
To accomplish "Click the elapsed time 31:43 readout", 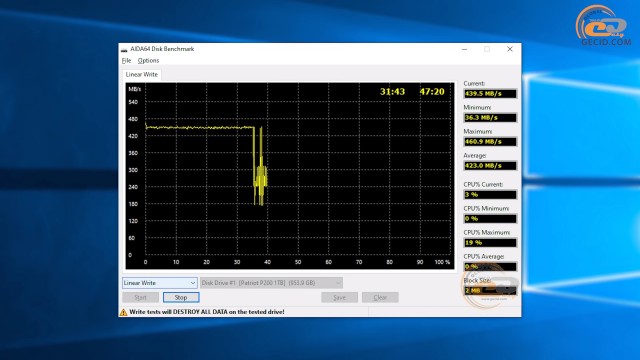I will point(392,92).
